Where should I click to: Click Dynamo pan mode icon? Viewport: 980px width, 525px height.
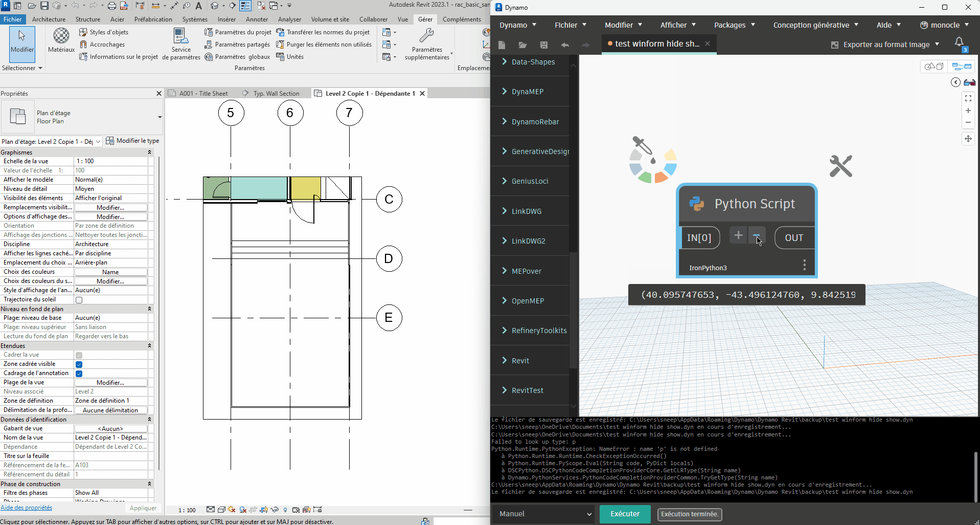click(968, 139)
